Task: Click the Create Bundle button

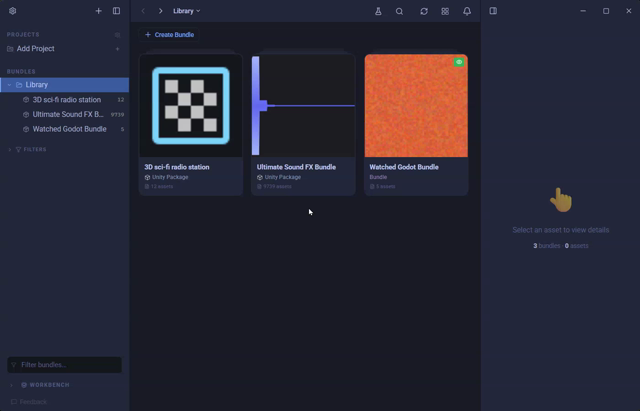Action: (x=169, y=35)
